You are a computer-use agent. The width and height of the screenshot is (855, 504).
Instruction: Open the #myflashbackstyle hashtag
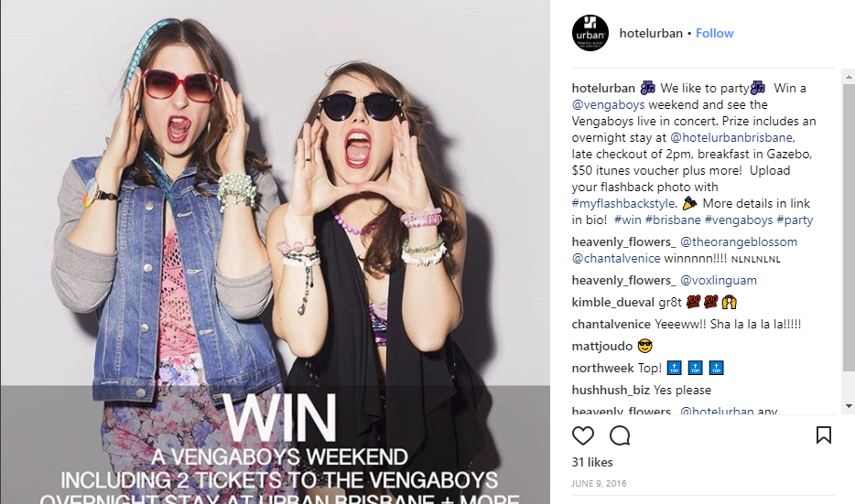click(623, 203)
